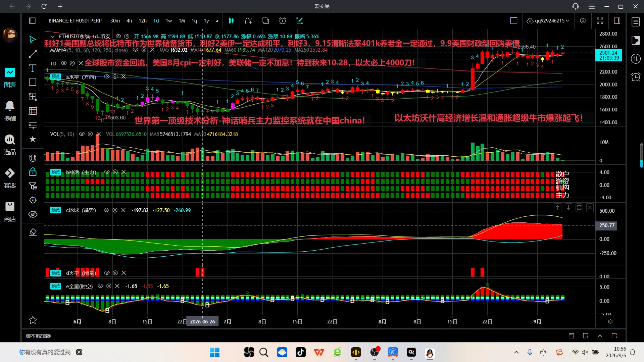Switch timeframe to 4h
Screen dimensions: 644x362
point(129,21)
